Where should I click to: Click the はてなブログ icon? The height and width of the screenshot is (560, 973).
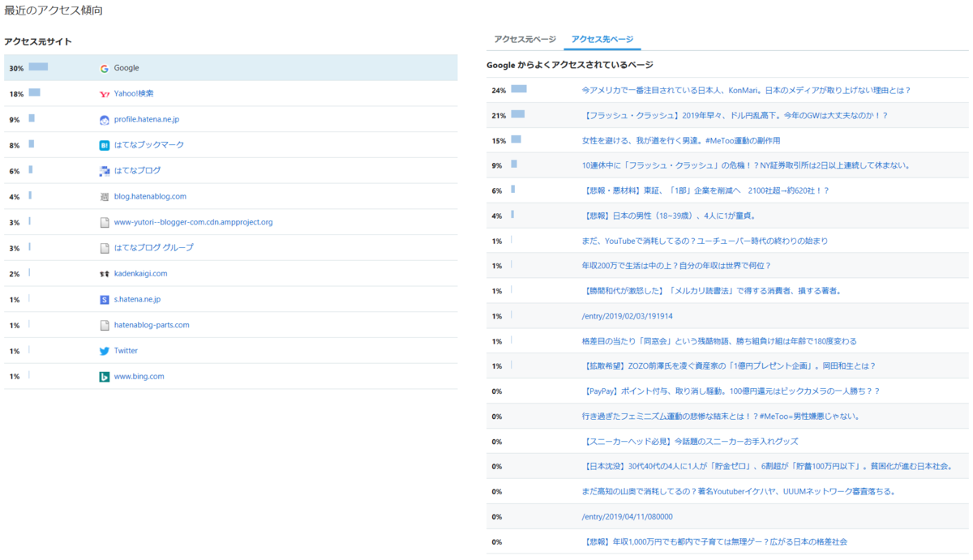point(104,171)
